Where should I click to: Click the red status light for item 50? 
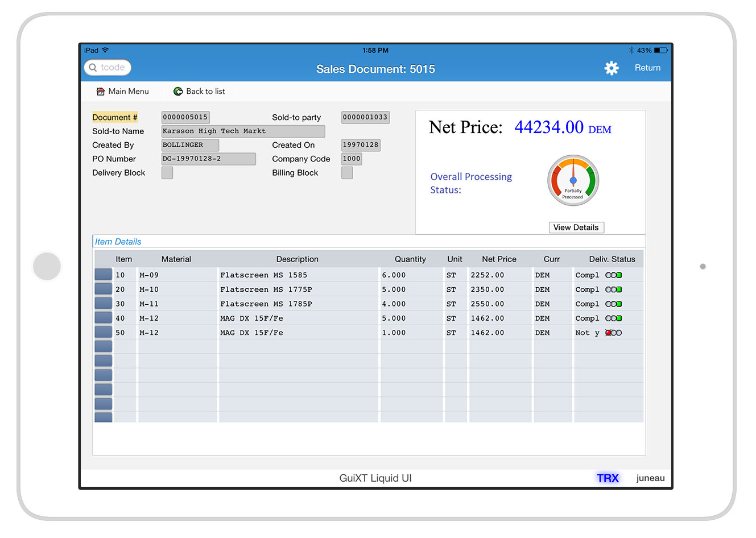(608, 333)
